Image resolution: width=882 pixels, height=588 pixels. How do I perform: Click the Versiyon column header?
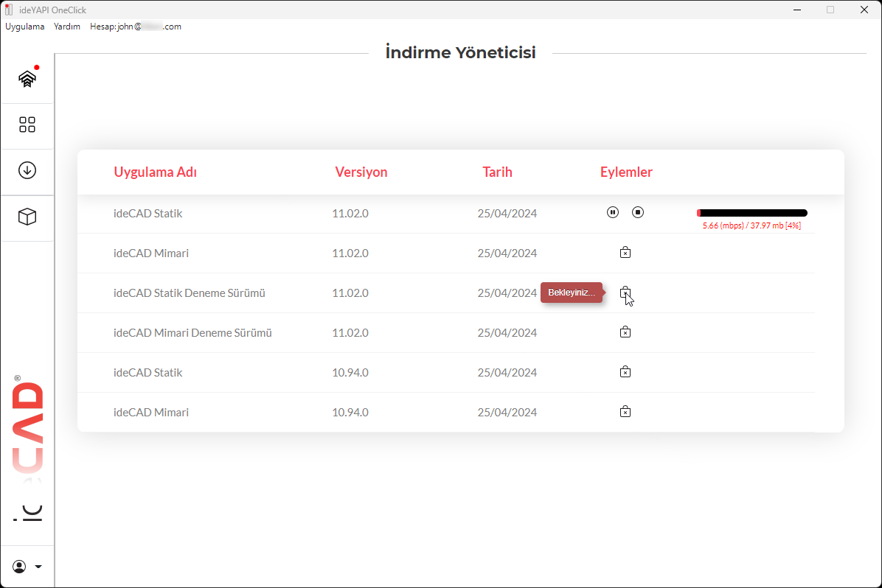pos(361,172)
